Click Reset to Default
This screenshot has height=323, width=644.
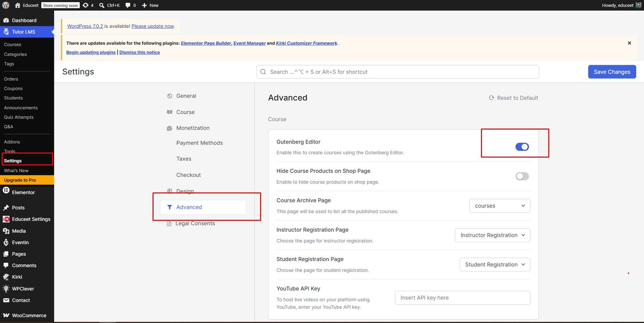click(513, 98)
